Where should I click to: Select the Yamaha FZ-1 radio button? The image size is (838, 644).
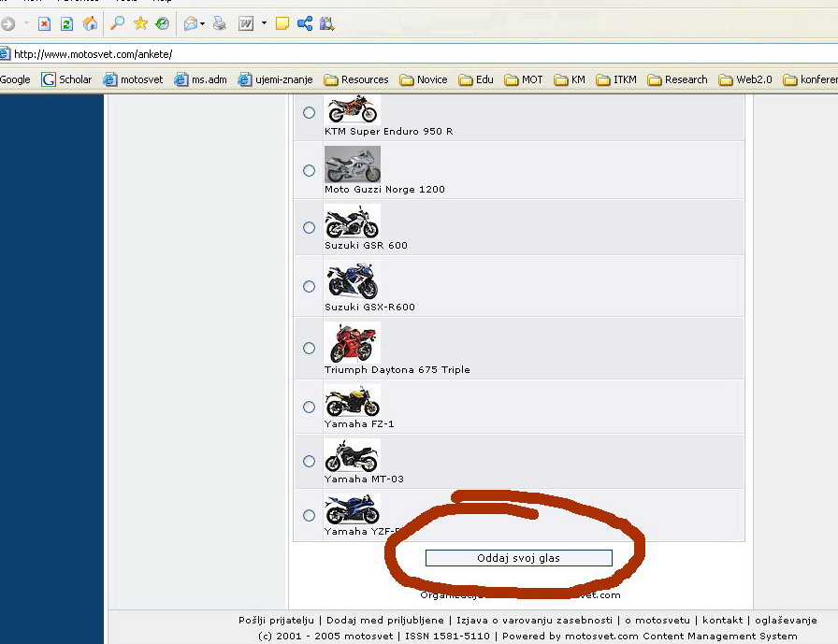point(309,407)
